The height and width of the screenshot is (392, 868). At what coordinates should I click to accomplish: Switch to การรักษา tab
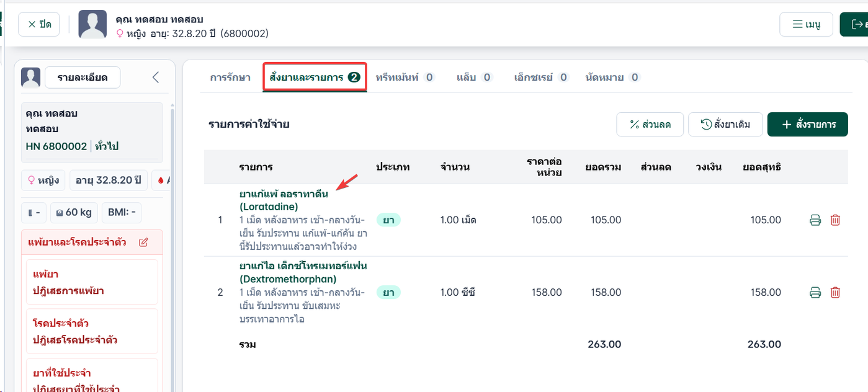[x=230, y=78]
